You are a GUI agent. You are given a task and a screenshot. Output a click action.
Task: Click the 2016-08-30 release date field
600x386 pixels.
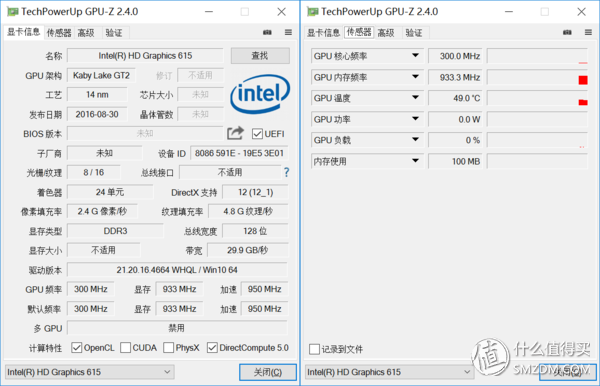97,114
